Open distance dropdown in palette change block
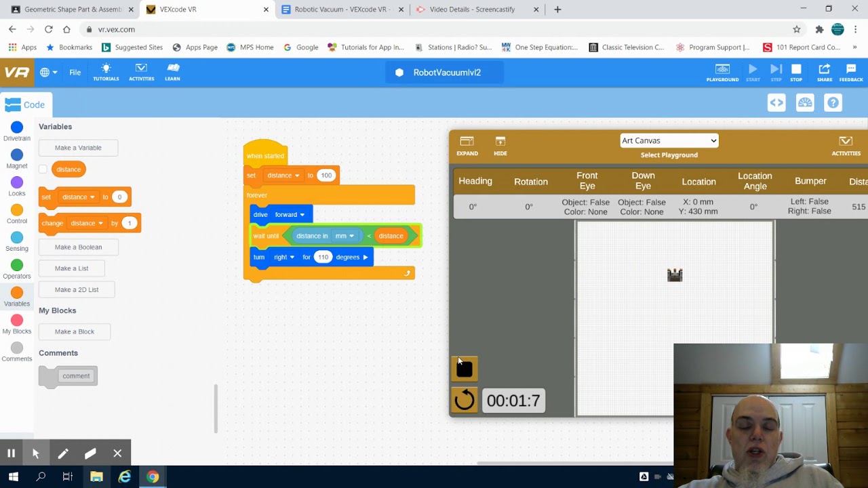This screenshot has height=488, width=868. coord(87,223)
